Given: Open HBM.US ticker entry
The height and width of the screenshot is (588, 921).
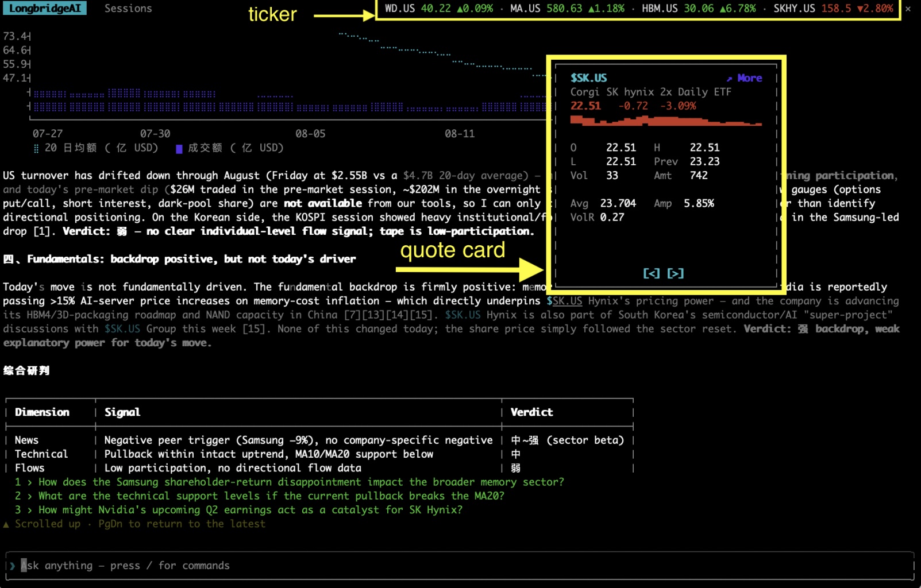Looking at the screenshot, I should [699, 9].
